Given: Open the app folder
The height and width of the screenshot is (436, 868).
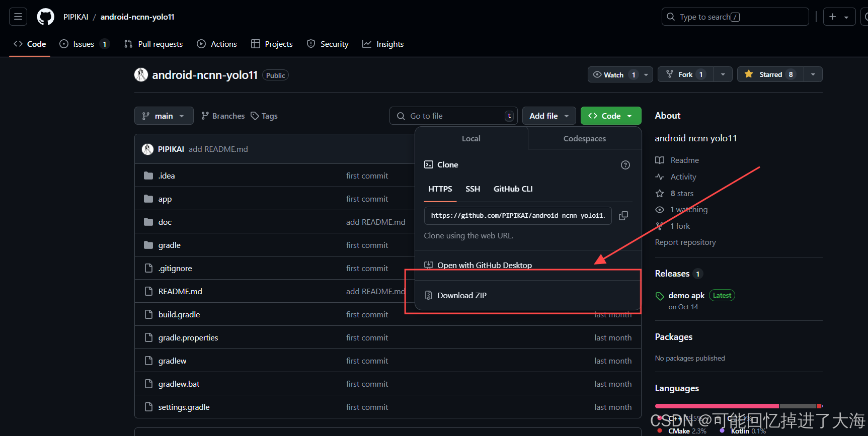Looking at the screenshot, I should [x=165, y=199].
